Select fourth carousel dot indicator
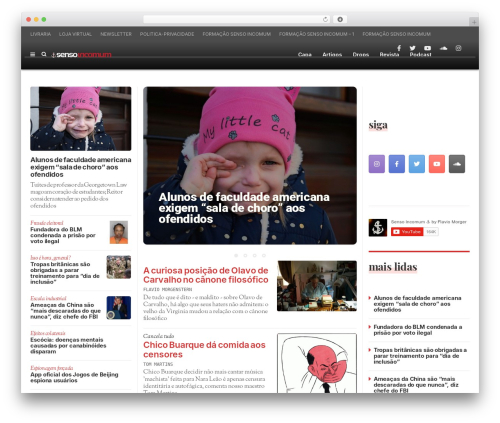This screenshot has width=500, height=423. pos(264,255)
